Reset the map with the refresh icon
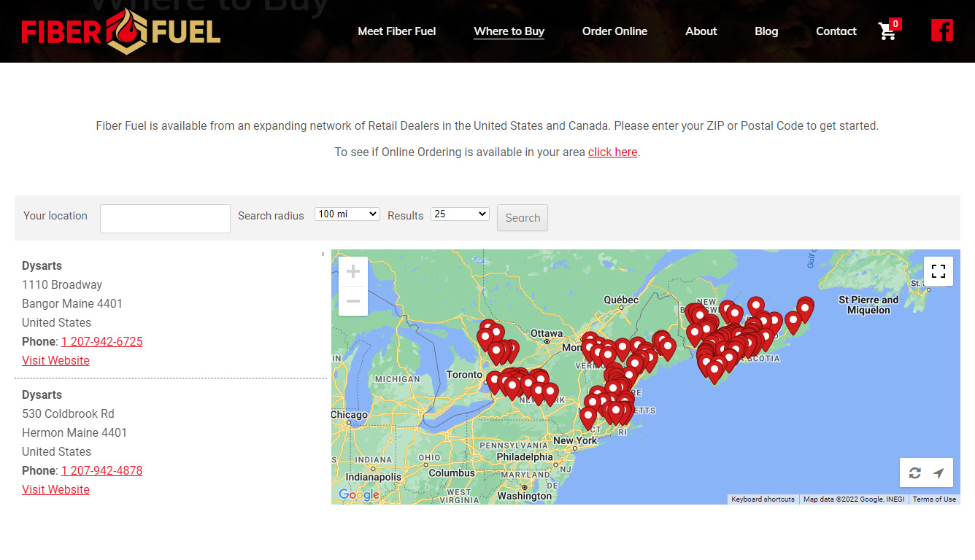The width and height of the screenshot is (975, 560). click(914, 473)
